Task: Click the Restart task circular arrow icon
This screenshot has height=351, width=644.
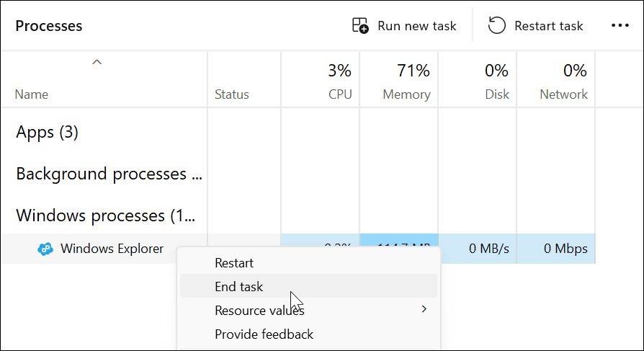Action: (496, 26)
